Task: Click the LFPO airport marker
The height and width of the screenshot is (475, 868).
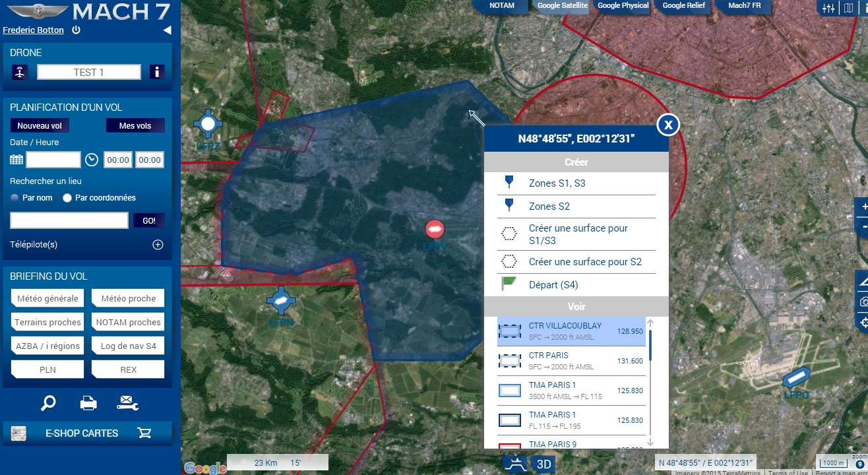Action: pyautogui.click(x=796, y=378)
